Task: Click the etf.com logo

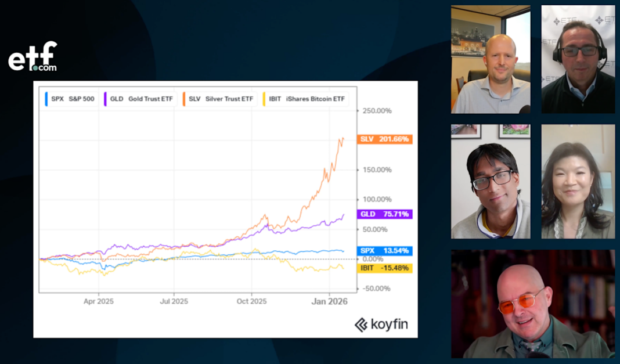Action: (33, 57)
